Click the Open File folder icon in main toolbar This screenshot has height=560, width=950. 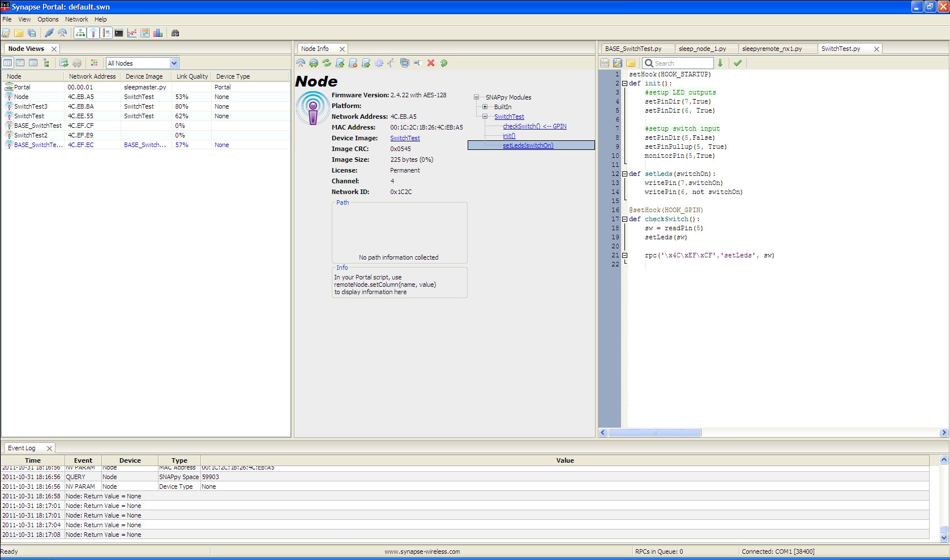click(x=19, y=33)
